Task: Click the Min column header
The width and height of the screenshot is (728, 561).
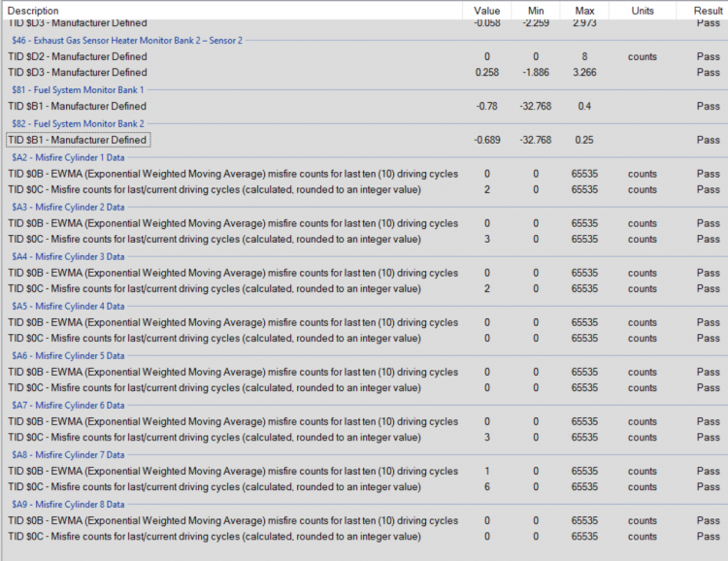Action: (x=535, y=11)
